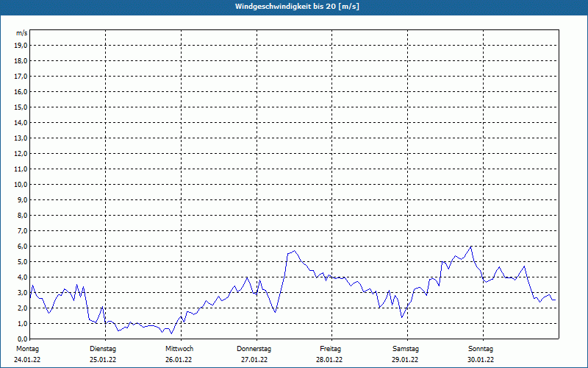Screen dimensions: 588x368
Task: Select the Dienstag day label
Action: tap(103, 349)
